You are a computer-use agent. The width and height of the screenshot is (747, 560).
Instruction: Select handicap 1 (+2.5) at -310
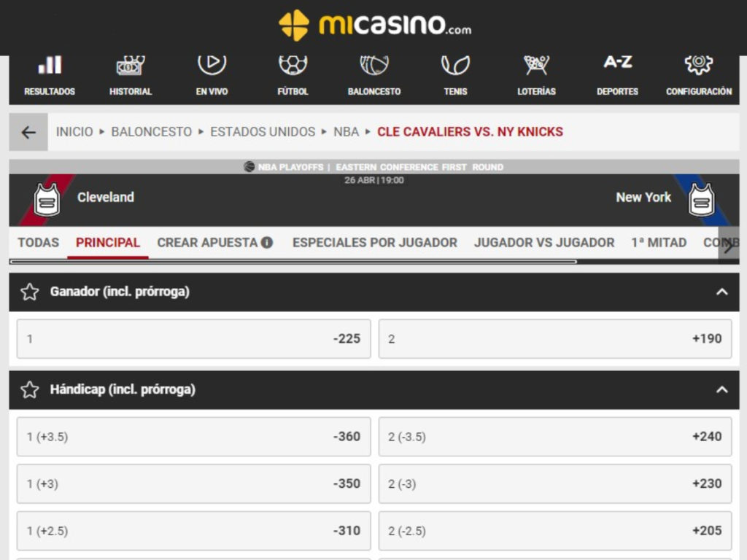pos(193,531)
